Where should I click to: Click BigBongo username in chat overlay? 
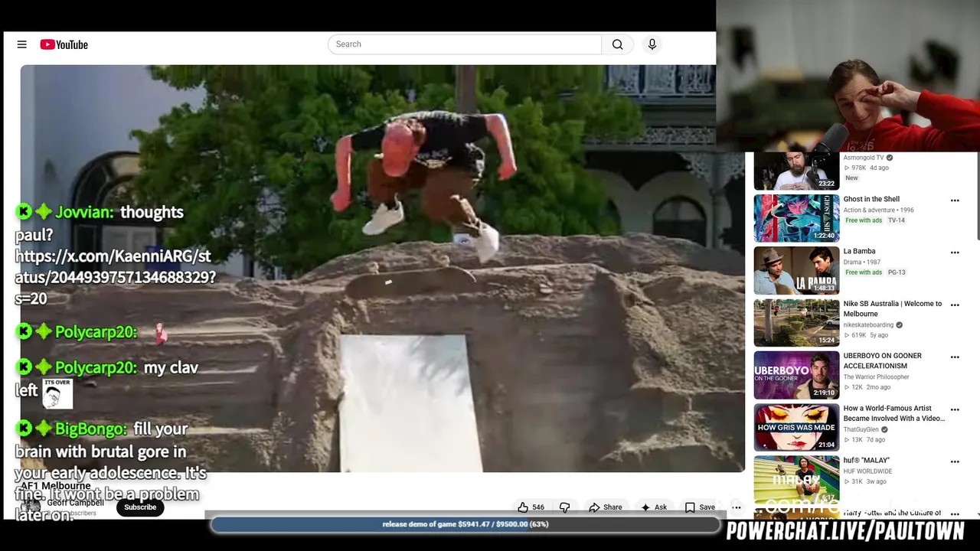pyautogui.click(x=90, y=429)
